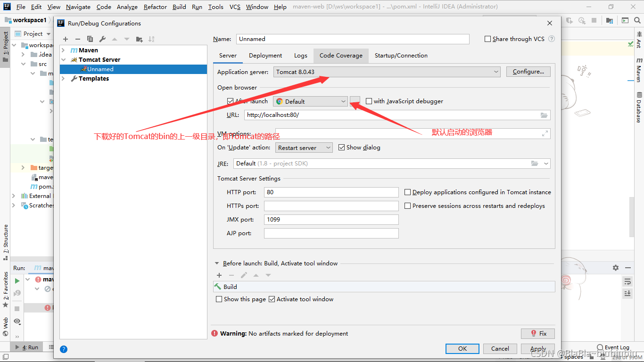Open the Maven tool window sidebar
The height and width of the screenshot is (362, 644).
pos(639,70)
